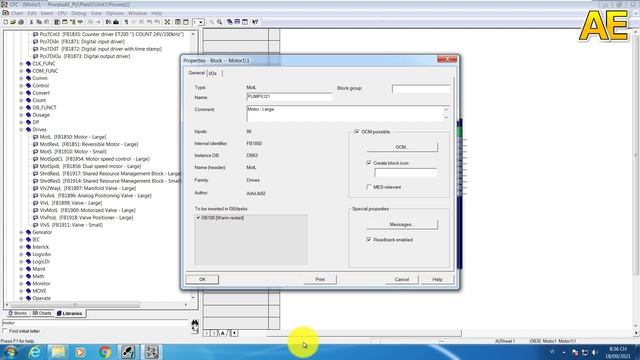Click the Compile toolbar icon
The image size is (640, 360).
click(x=108, y=22)
